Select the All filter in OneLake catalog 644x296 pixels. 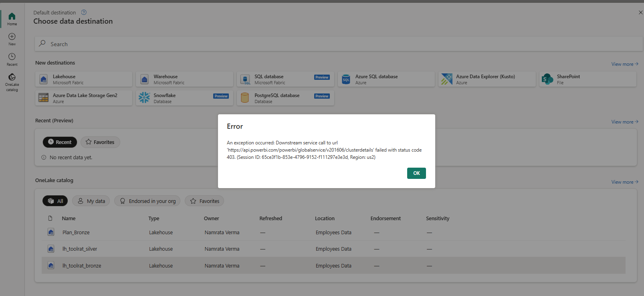55,201
